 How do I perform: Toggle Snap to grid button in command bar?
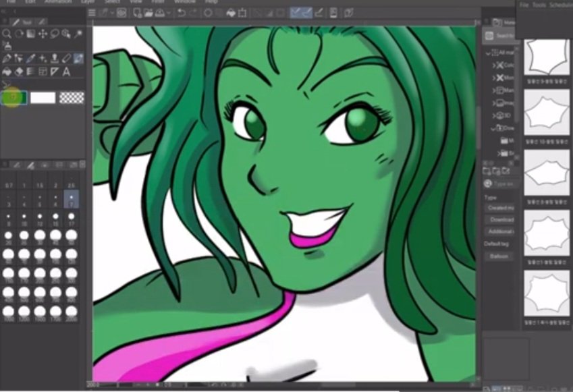coord(319,13)
